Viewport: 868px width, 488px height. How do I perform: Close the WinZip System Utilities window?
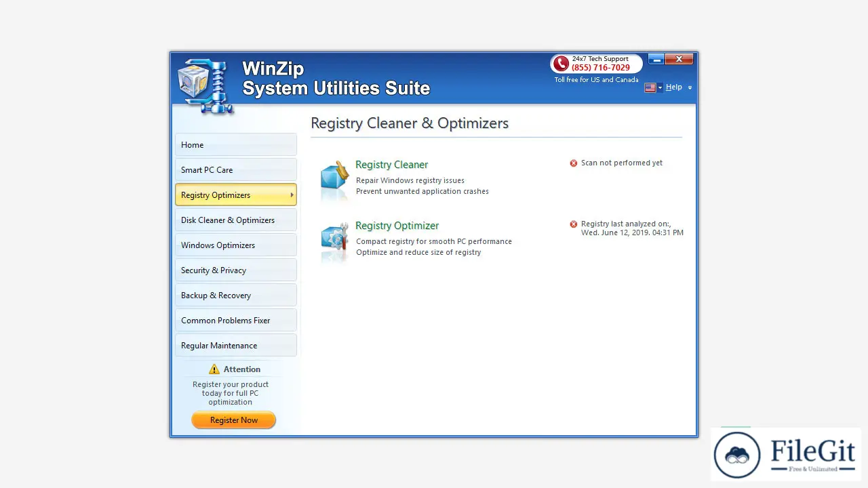coord(679,60)
